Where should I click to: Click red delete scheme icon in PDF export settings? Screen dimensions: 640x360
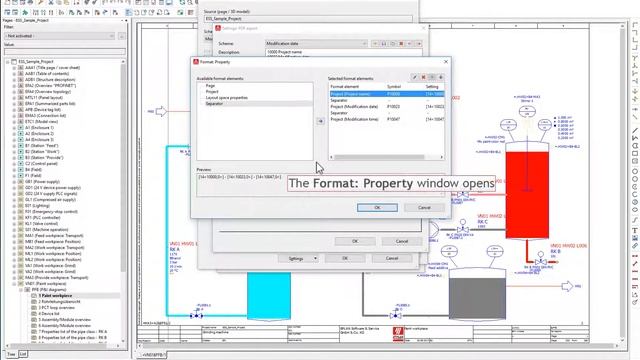coord(401,43)
